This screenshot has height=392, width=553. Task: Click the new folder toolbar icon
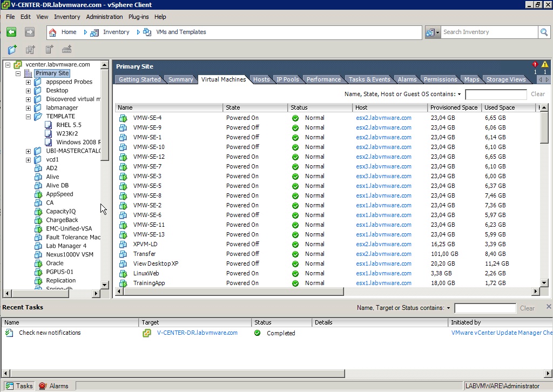[12, 50]
